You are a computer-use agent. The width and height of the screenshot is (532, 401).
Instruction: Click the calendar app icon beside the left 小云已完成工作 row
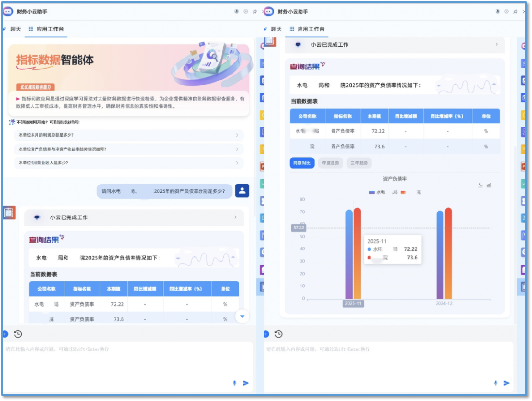click(9, 213)
